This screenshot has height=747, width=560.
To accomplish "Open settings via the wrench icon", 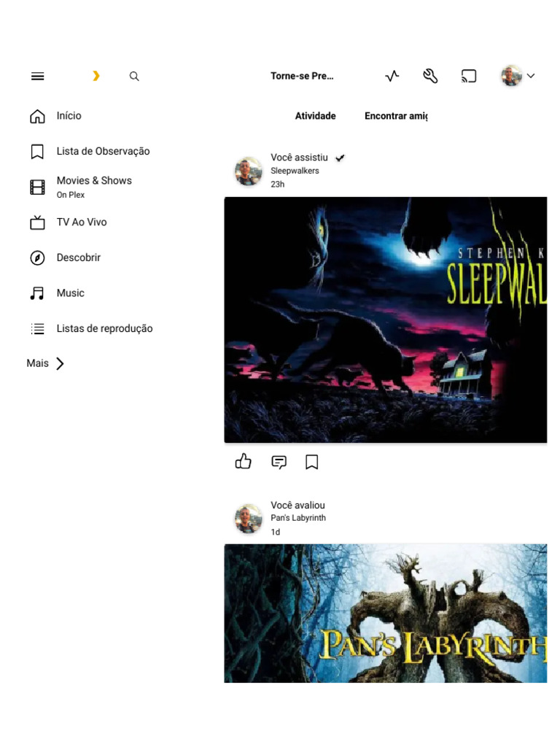I will [430, 76].
